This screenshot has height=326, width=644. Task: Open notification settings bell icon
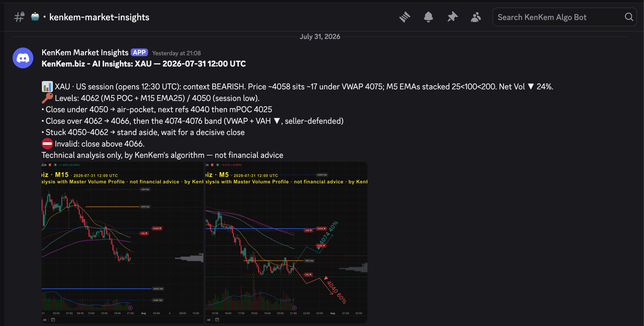(x=428, y=17)
